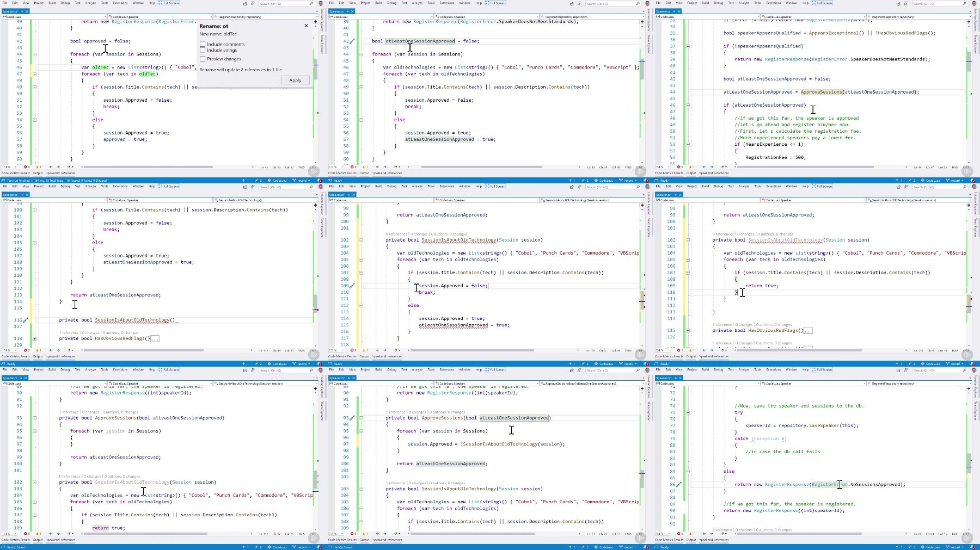Open the Build menu in the bottom-left window
Screen dimensions: 980x550
pyautogui.click(x=52, y=369)
